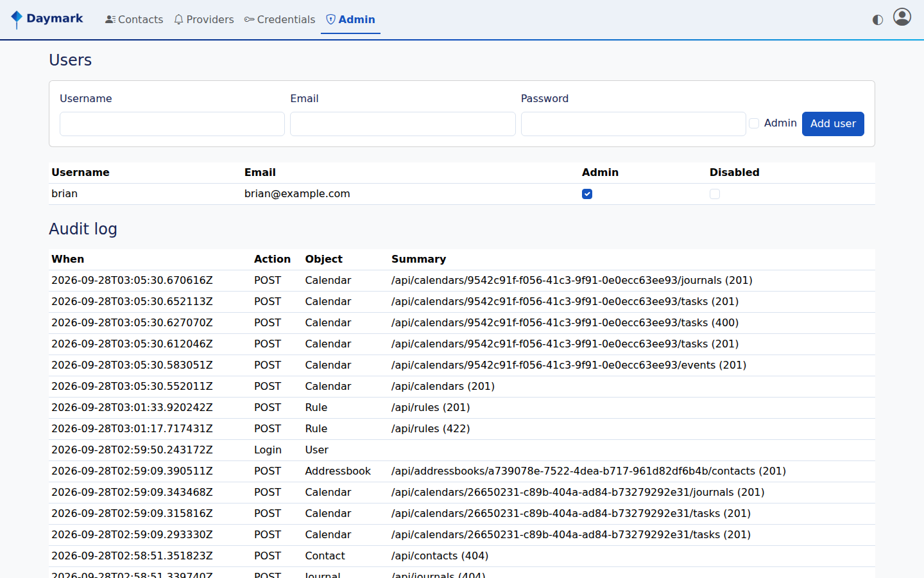
Task: Select the 'Contact' object cell
Action: click(325, 556)
